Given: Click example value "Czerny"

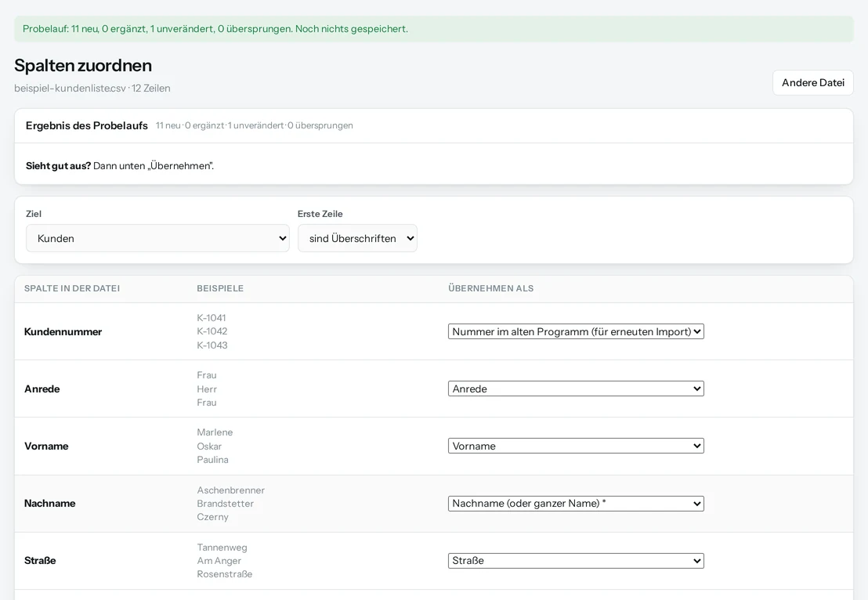Looking at the screenshot, I should (x=212, y=516).
